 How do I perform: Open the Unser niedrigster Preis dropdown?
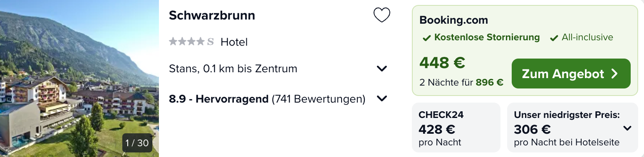(627, 128)
